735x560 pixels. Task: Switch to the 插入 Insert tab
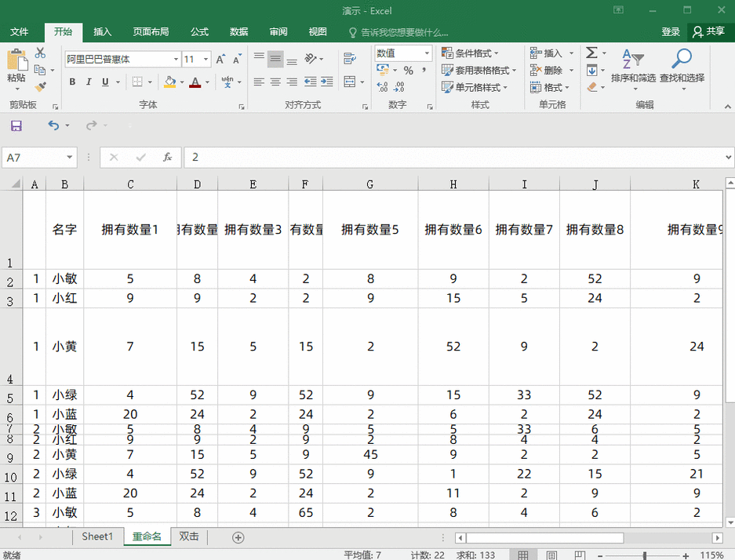pyautogui.click(x=102, y=32)
